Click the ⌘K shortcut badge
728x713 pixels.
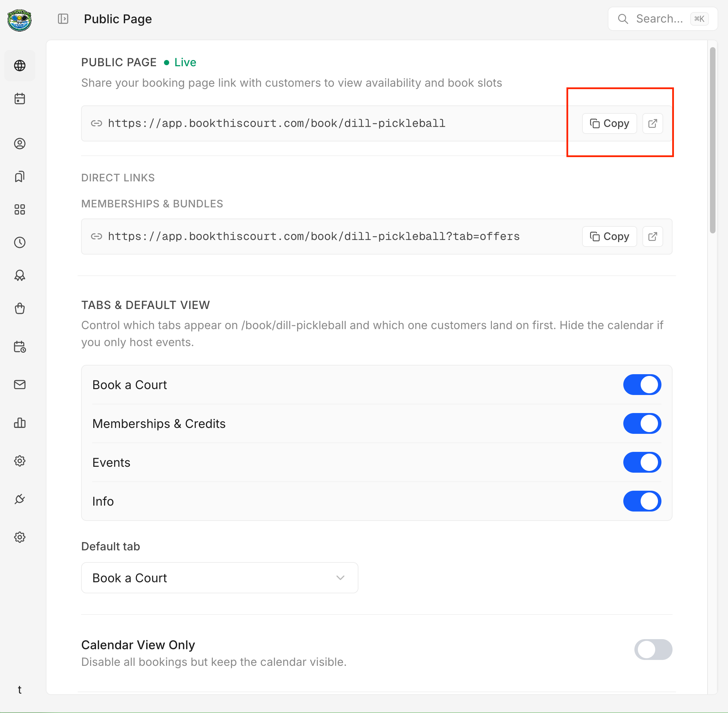(699, 19)
